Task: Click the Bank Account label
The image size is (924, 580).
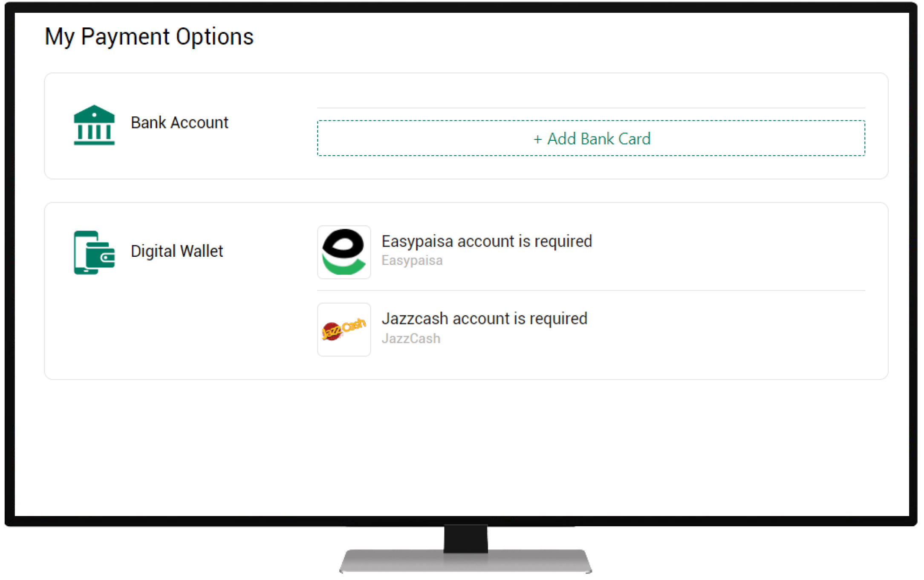Action: point(179,123)
